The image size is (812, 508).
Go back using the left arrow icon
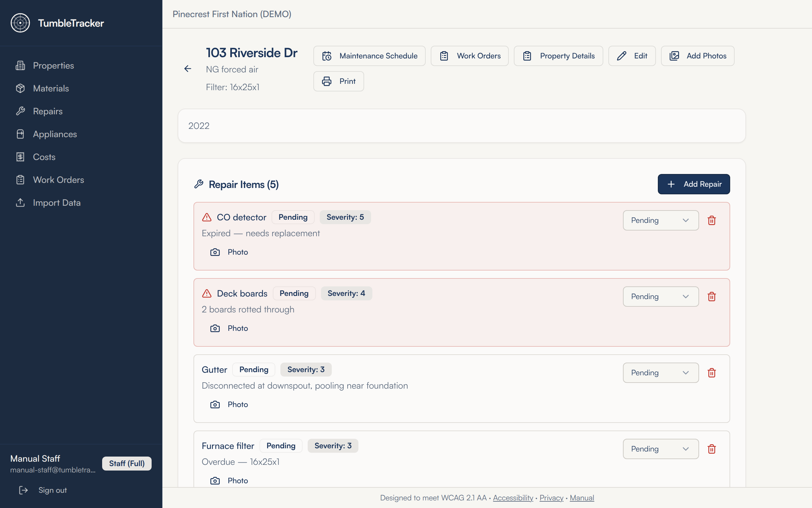coord(187,69)
